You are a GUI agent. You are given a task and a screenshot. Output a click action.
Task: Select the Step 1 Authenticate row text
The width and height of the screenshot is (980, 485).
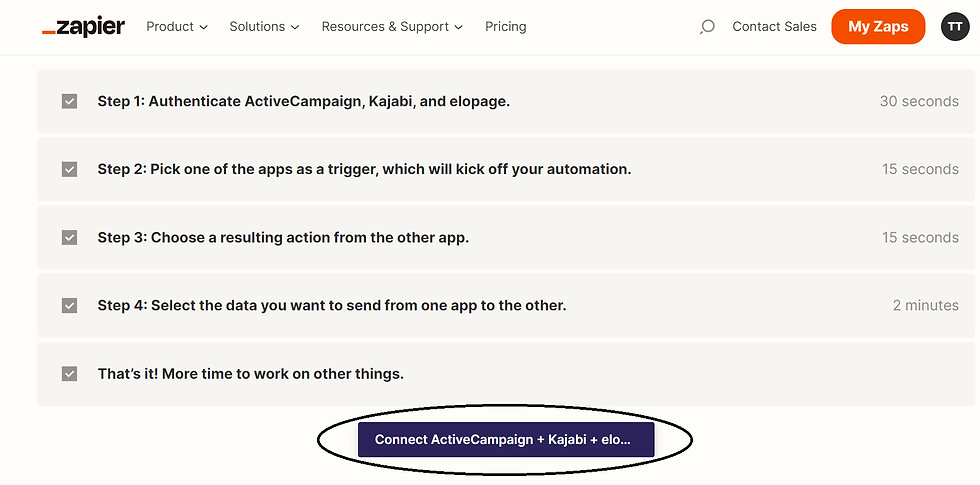[x=304, y=101]
